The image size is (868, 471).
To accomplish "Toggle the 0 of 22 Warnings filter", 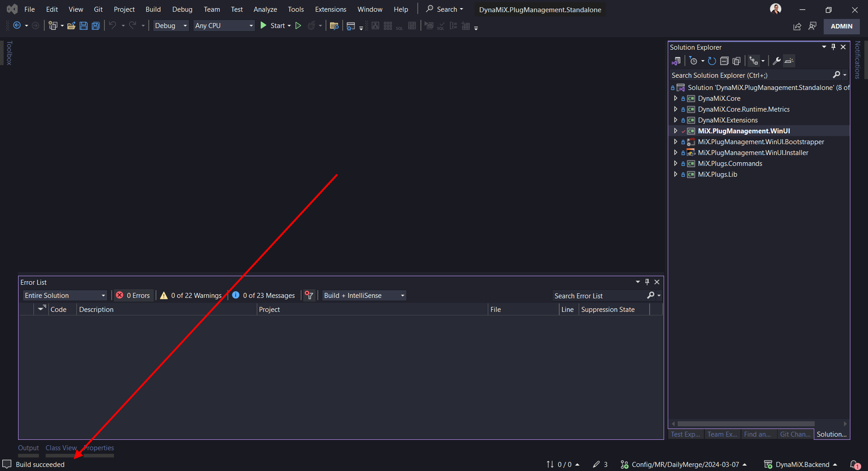I will coord(191,296).
